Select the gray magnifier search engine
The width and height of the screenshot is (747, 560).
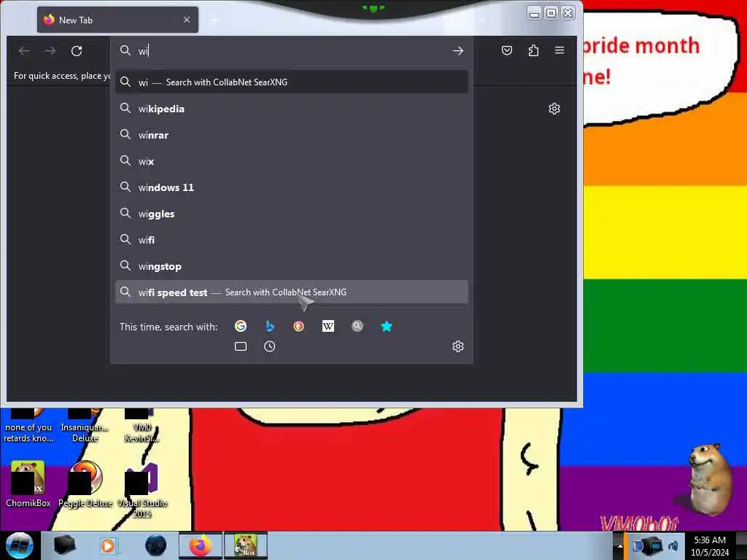[x=357, y=326]
